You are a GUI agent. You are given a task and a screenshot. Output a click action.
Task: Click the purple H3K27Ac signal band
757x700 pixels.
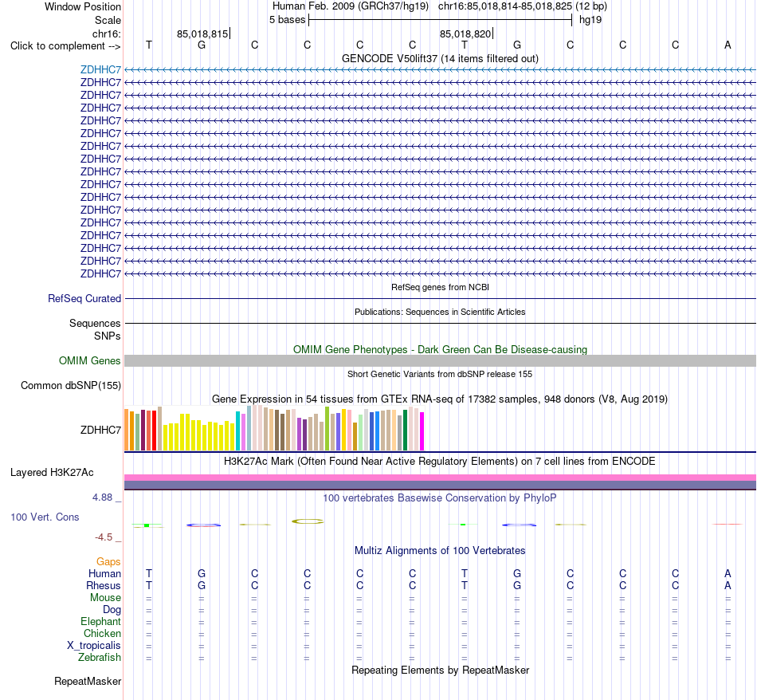[x=440, y=485]
